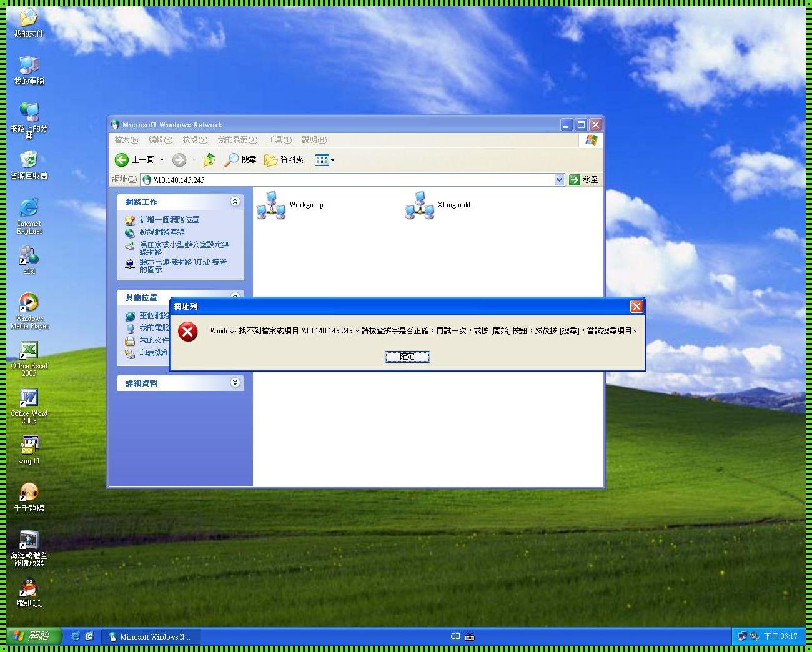Click the red error icon in dialog
Image resolution: width=812 pixels, height=652 pixels.
[187, 332]
